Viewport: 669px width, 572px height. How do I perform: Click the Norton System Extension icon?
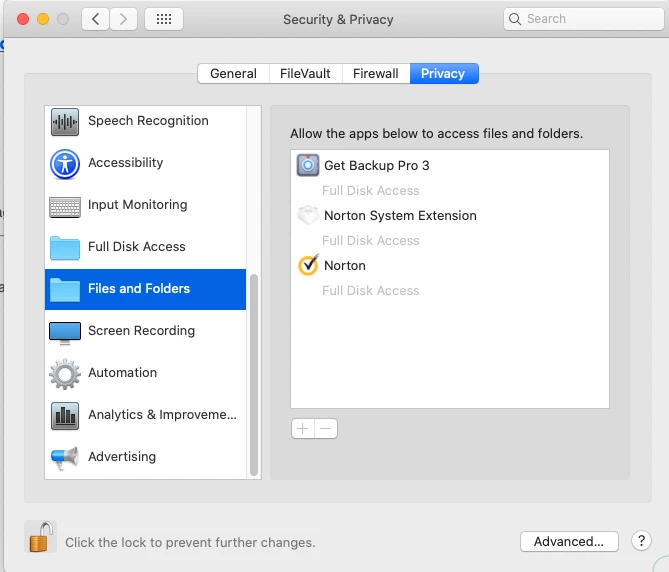(x=308, y=215)
